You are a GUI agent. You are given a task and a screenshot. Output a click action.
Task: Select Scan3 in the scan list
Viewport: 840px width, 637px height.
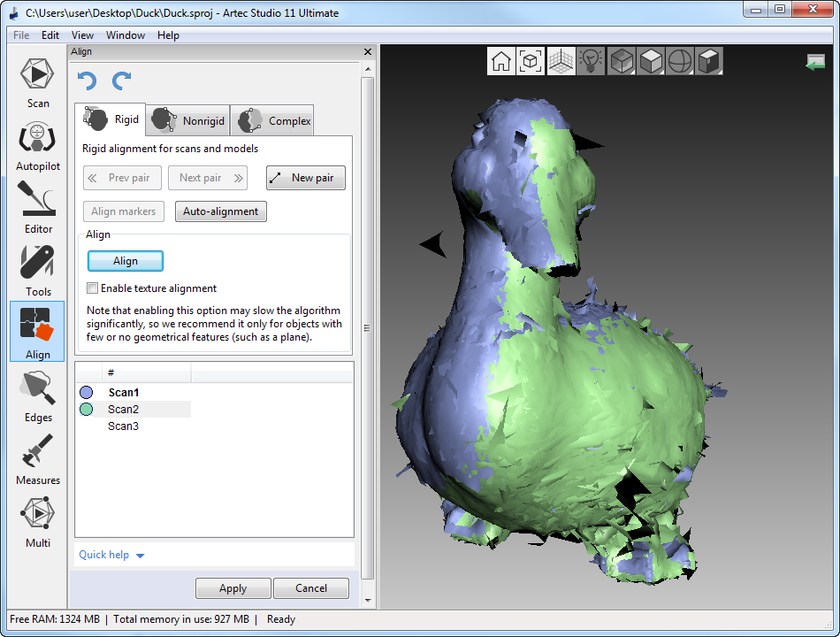(x=123, y=426)
